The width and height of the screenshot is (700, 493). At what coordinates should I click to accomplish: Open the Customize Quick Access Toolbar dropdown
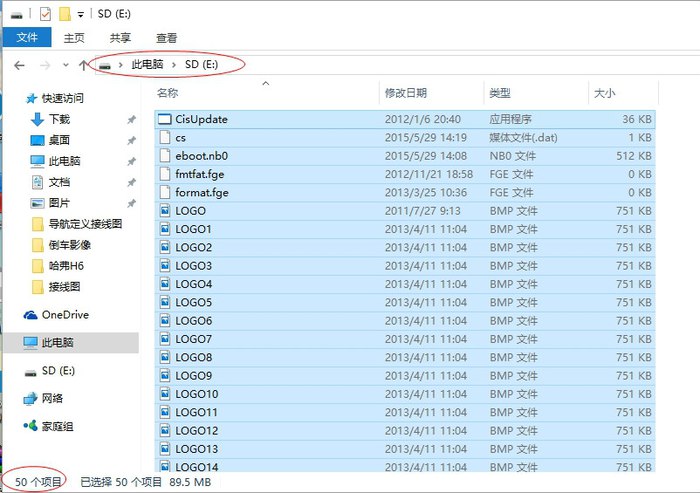point(80,15)
